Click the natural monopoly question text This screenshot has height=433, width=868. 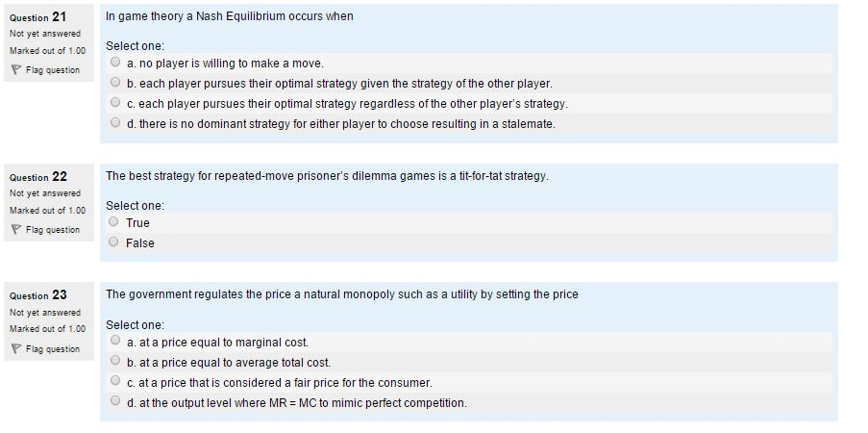tap(341, 294)
